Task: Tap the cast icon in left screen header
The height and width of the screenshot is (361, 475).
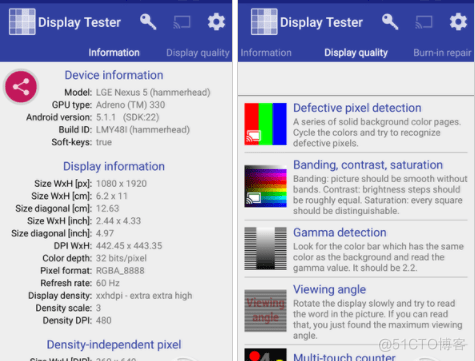Action: (x=182, y=22)
